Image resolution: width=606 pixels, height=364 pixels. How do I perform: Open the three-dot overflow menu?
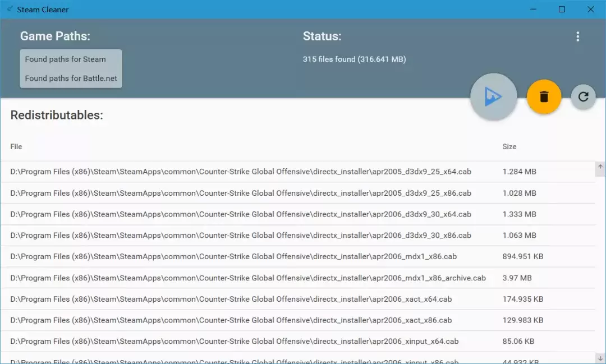578,36
